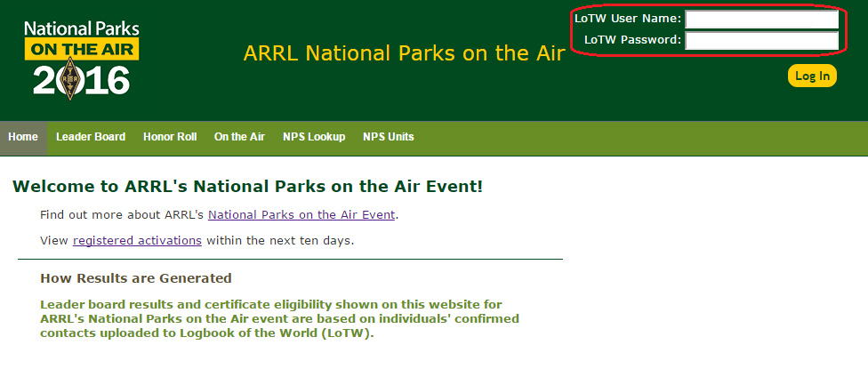The image size is (868, 377).
Task: Select Honor Roll in the navigation bar
Action: coord(170,137)
